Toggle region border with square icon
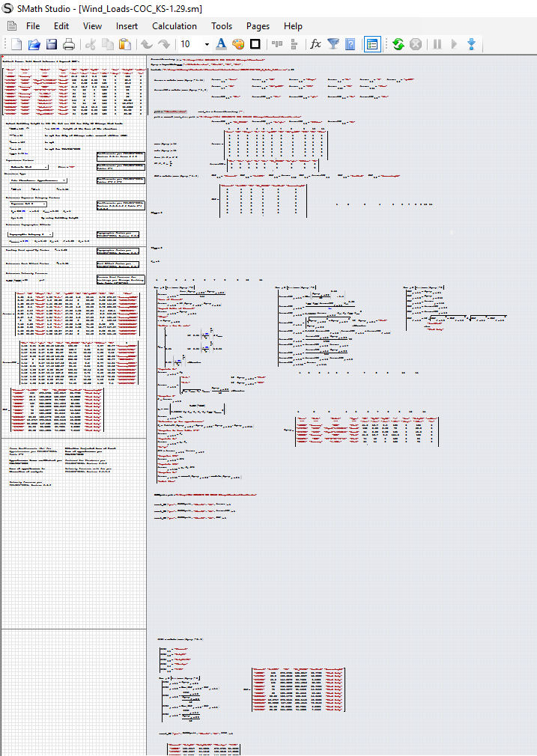The height and width of the screenshot is (756, 537). (255, 44)
